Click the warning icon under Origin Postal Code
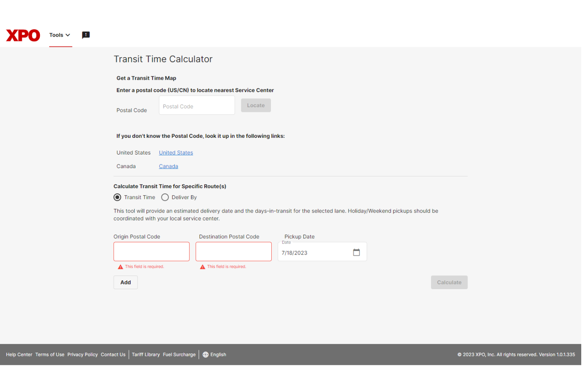588x392 pixels. pyautogui.click(x=120, y=266)
